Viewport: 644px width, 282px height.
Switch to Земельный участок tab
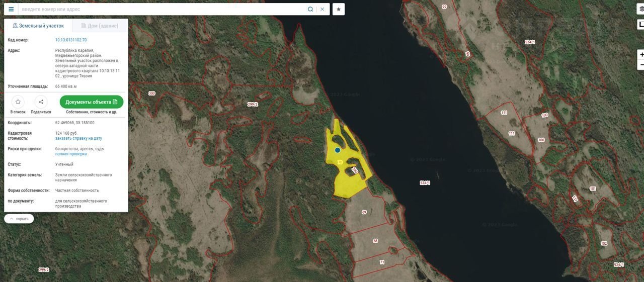tap(38, 26)
